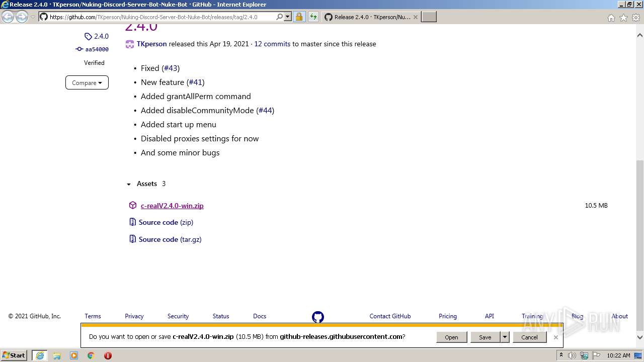Open the Docs footer link

(260, 316)
